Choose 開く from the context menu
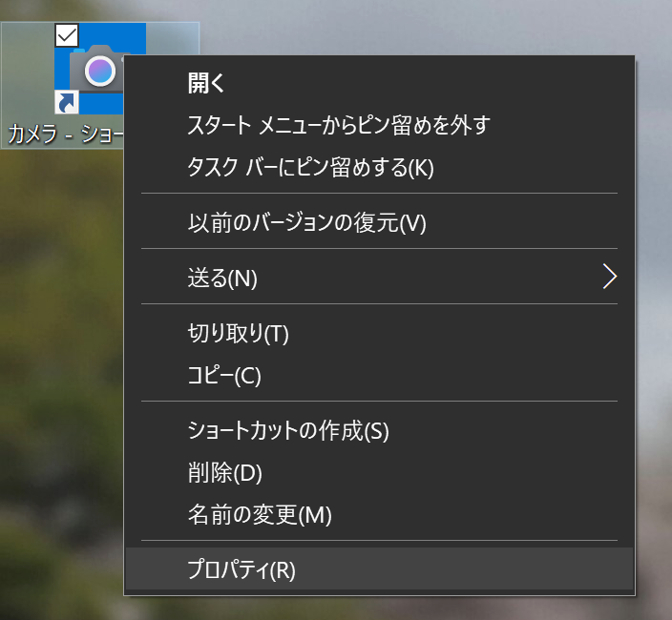 [x=379, y=83]
